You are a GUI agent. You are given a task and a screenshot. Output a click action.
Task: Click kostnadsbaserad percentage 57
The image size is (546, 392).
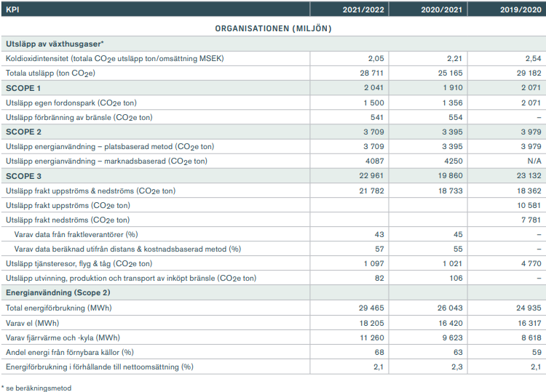pos(379,249)
